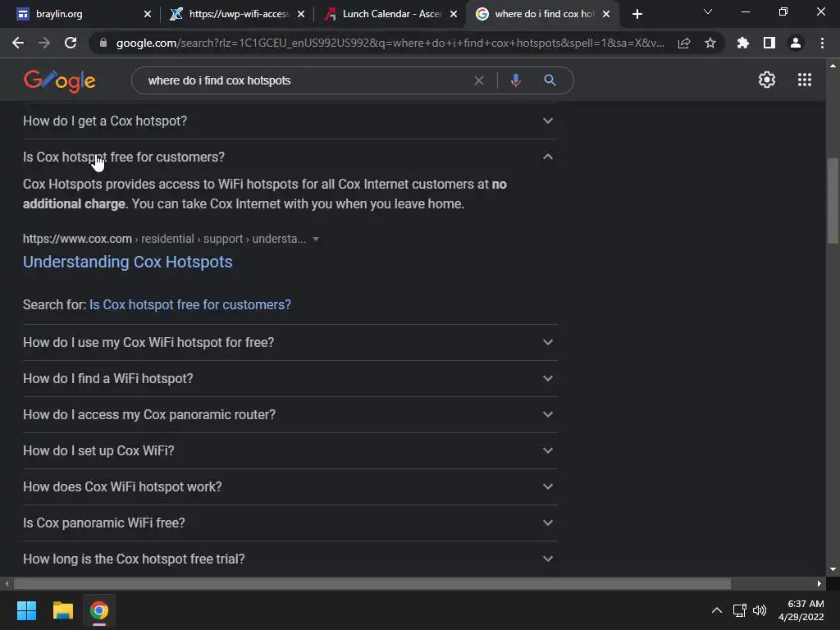The image size is (840, 630).
Task: Bookmark this tab with the star
Action: pyautogui.click(x=710, y=43)
